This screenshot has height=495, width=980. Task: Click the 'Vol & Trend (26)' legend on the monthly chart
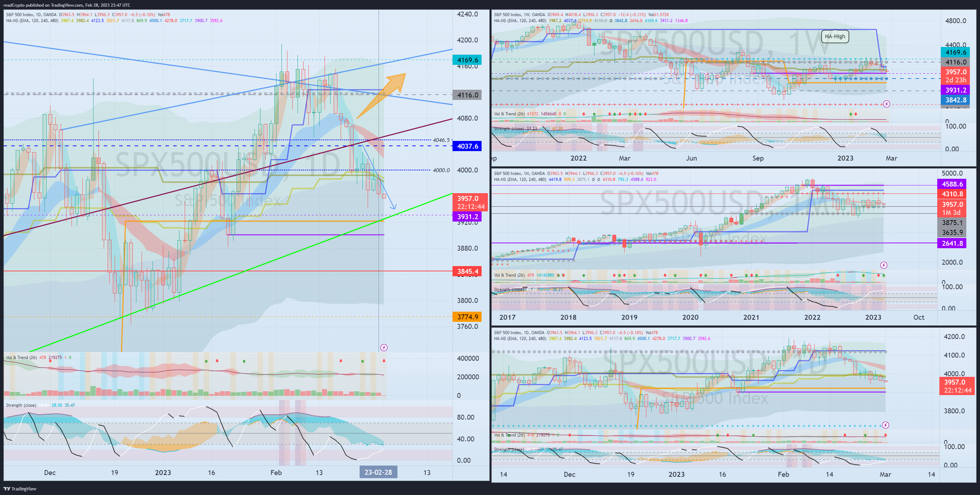(x=509, y=275)
